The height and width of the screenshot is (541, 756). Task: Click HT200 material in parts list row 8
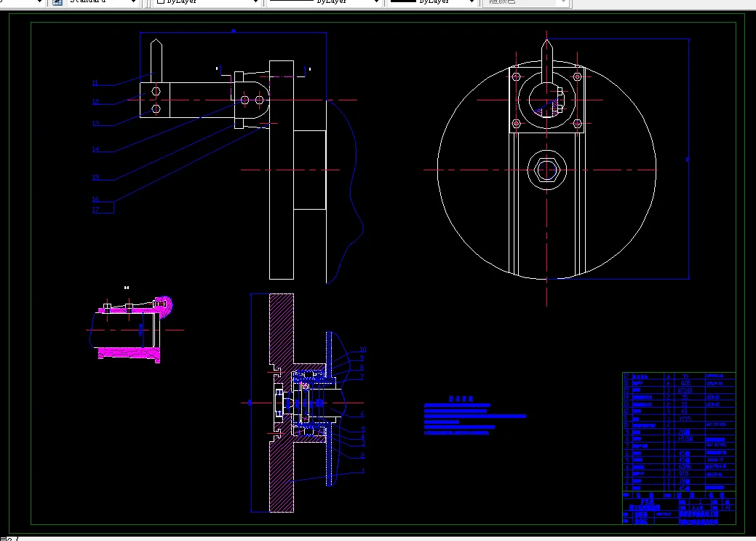click(x=685, y=438)
